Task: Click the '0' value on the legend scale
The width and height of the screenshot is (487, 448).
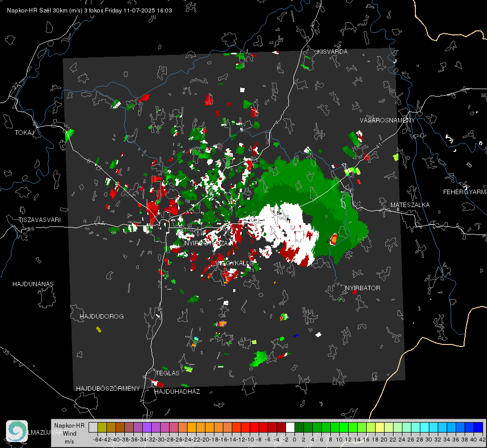Action: (294, 440)
